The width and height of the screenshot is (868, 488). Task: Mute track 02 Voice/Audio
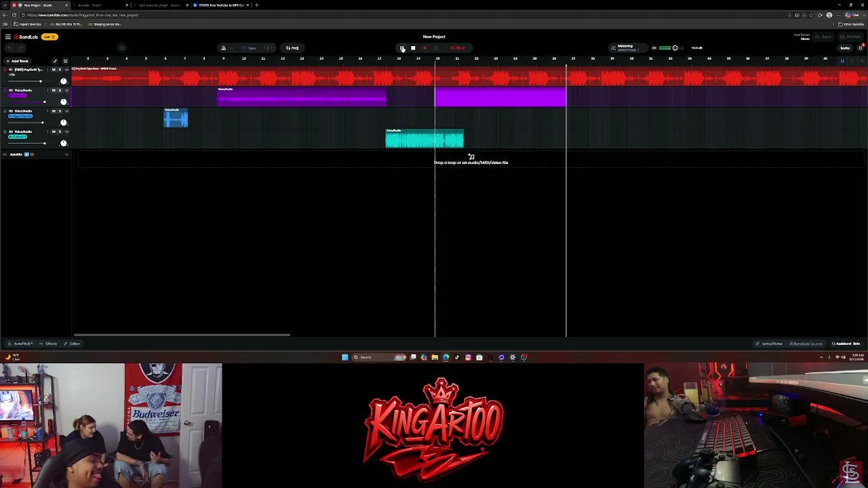tap(54, 90)
